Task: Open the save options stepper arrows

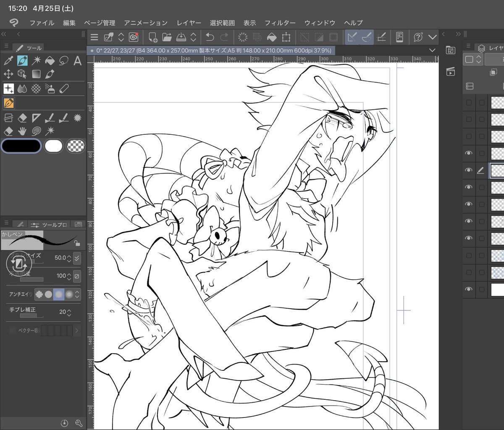Action: point(194,37)
